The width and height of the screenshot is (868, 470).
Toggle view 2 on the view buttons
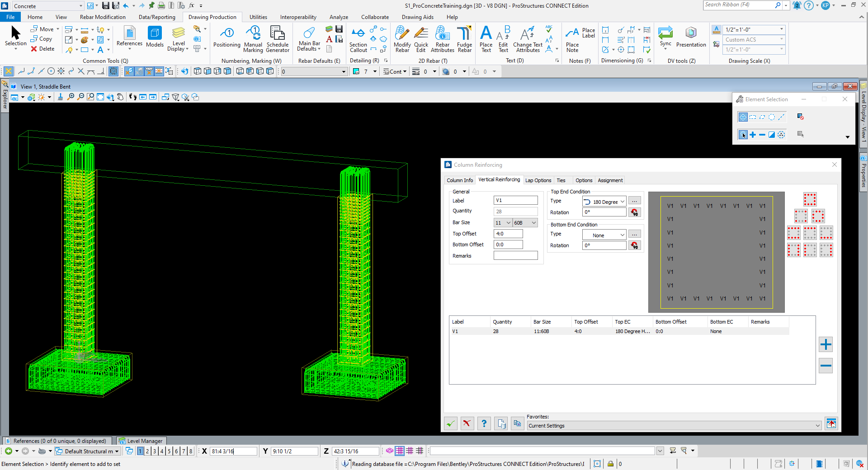point(147,451)
